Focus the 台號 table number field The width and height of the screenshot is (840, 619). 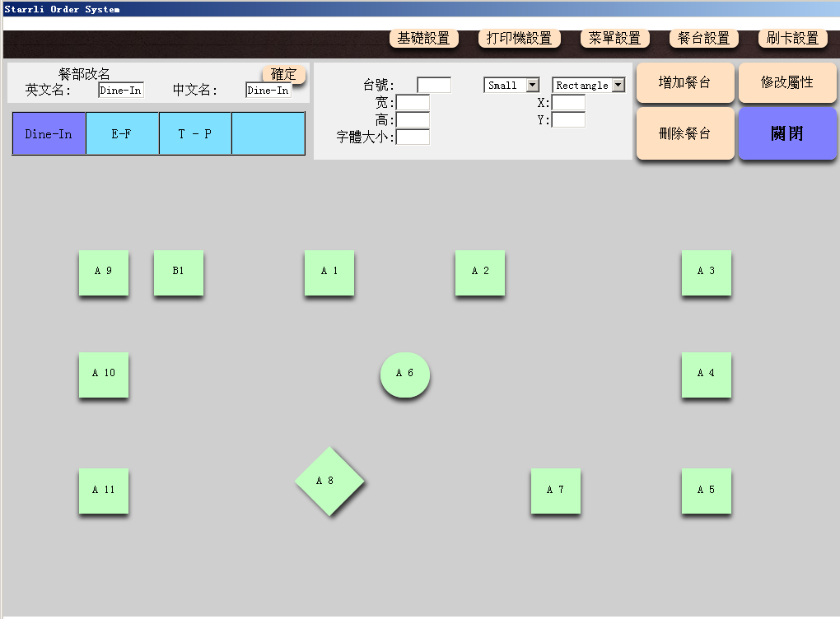click(433, 85)
